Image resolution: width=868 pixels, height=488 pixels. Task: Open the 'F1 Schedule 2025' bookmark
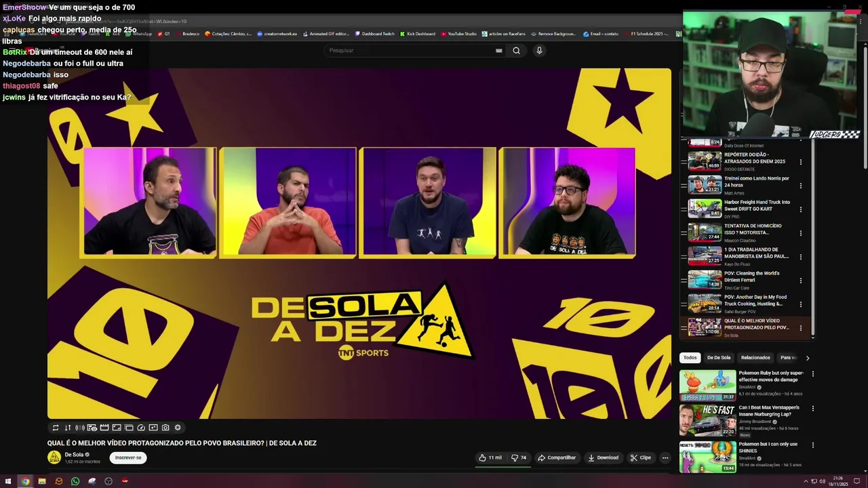(x=646, y=34)
